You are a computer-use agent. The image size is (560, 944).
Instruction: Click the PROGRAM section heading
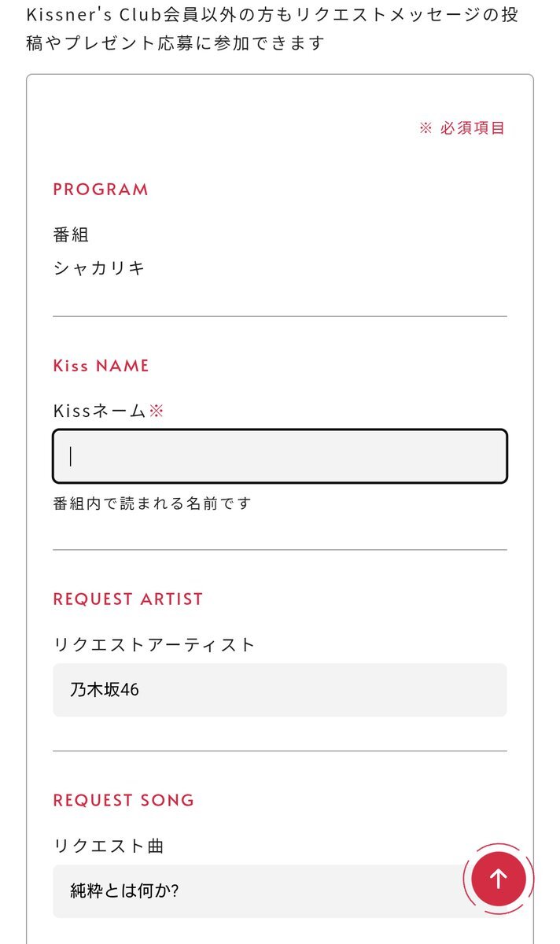point(101,190)
